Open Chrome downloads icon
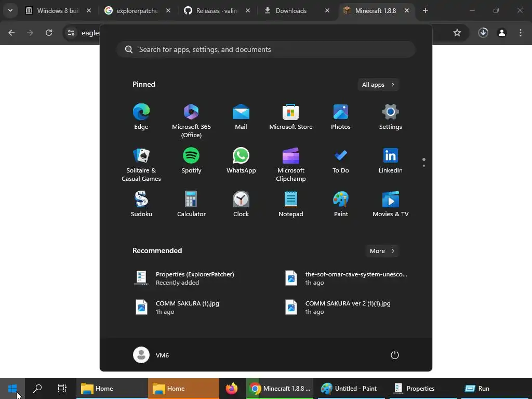532x399 pixels. tap(483, 33)
